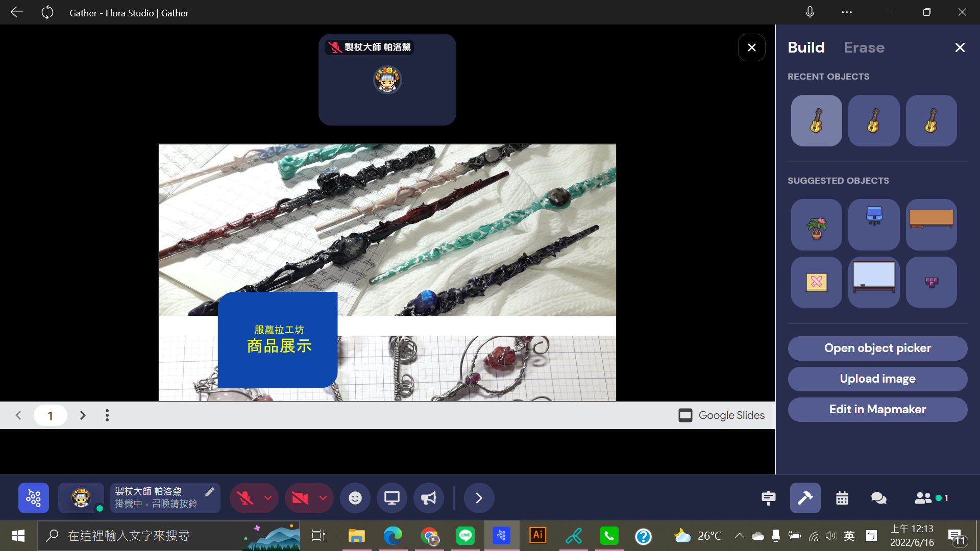This screenshot has width=980, height=551.
Task: Select second recent guitar object
Action: [874, 120]
